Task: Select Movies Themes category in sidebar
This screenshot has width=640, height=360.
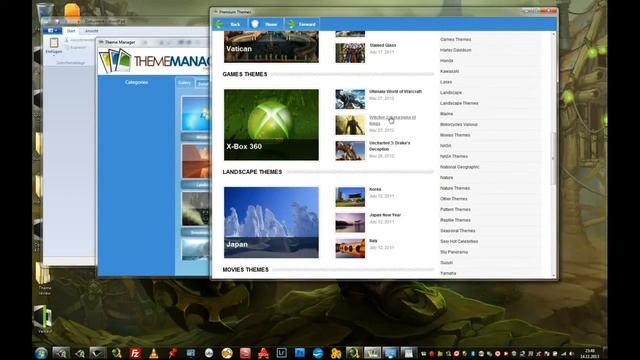Action: [x=455, y=135]
